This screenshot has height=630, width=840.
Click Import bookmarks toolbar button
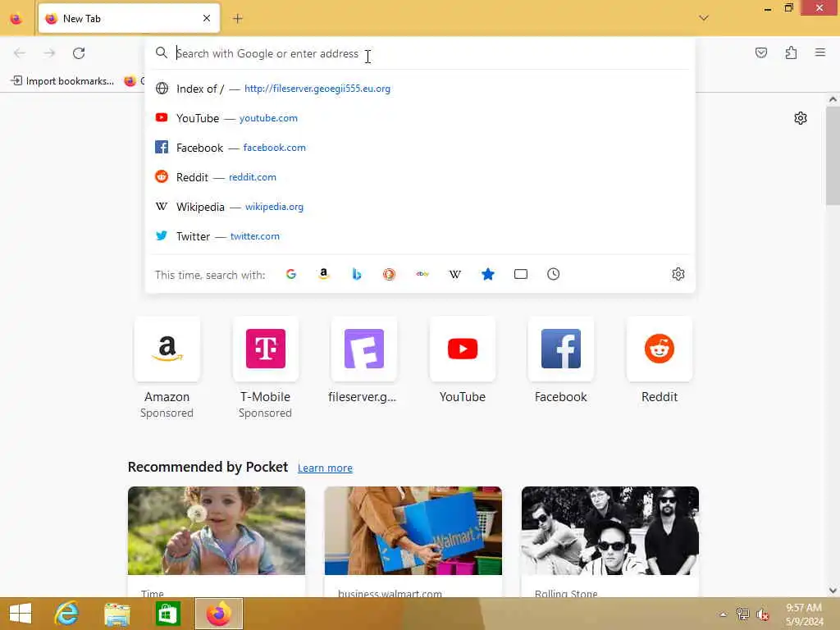[62, 81]
